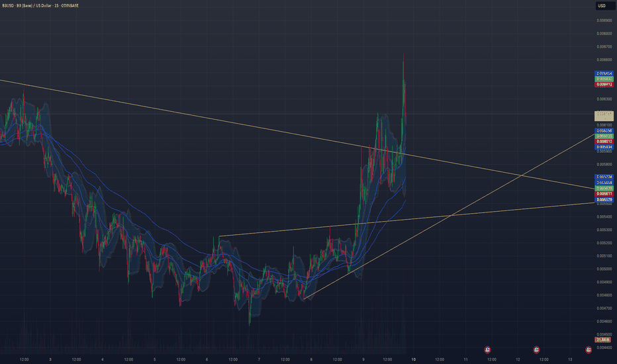
Task: Click the 0.005000 price axis label
Action: pyautogui.click(x=604, y=269)
